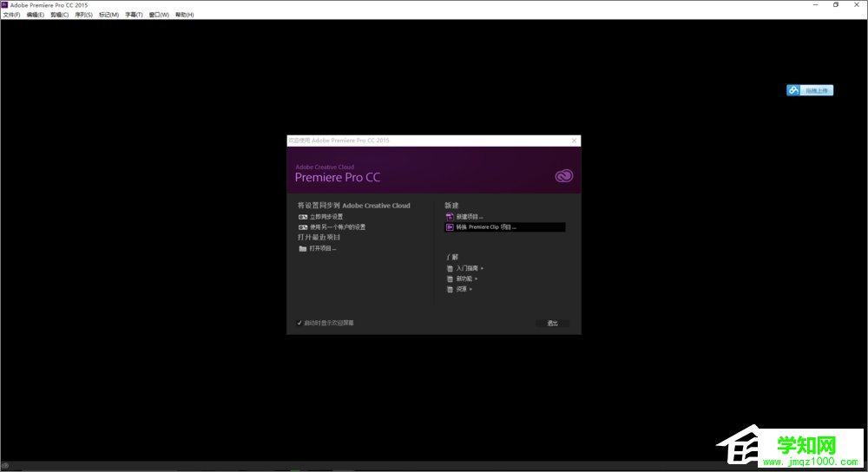The width and height of the screenshot is (868, 472).
Task: Click the Creative Cloud logo in welcome banner
Action: pyautogui.click(x=564, y=176)
